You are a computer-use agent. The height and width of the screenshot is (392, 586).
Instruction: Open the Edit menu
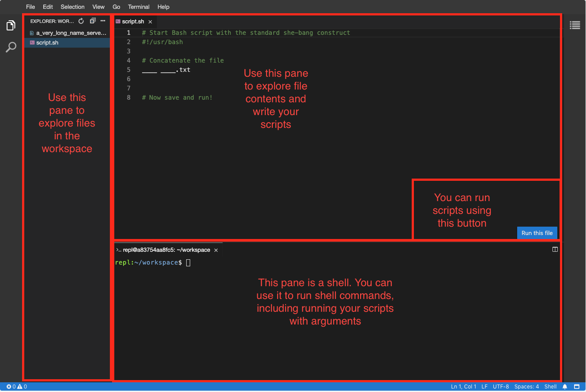[48, 7]
